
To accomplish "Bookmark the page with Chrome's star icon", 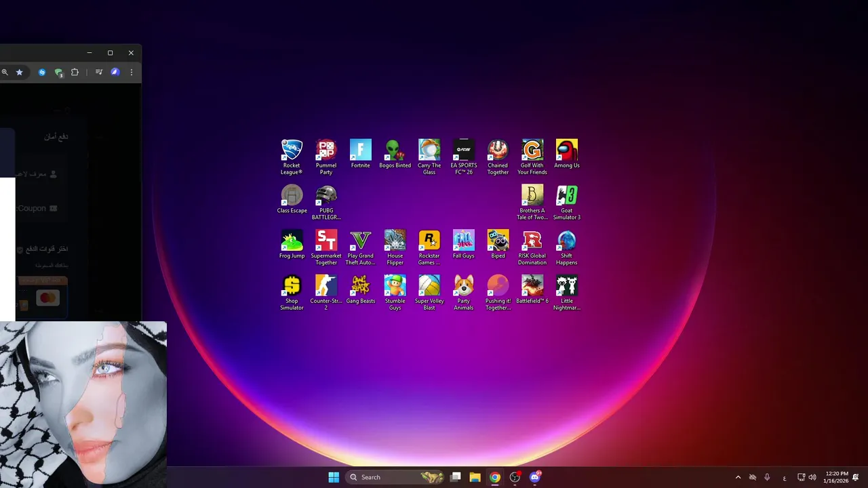I will [x=19, y=72].
